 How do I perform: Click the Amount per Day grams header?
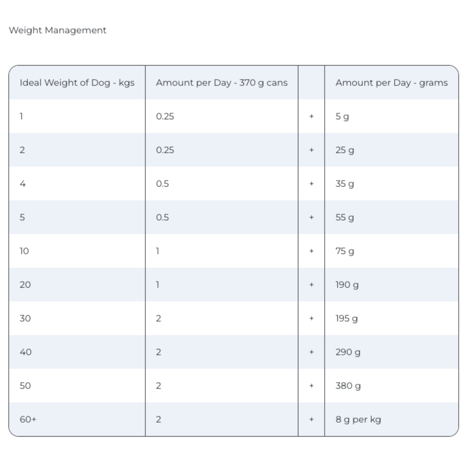(391, 83)
